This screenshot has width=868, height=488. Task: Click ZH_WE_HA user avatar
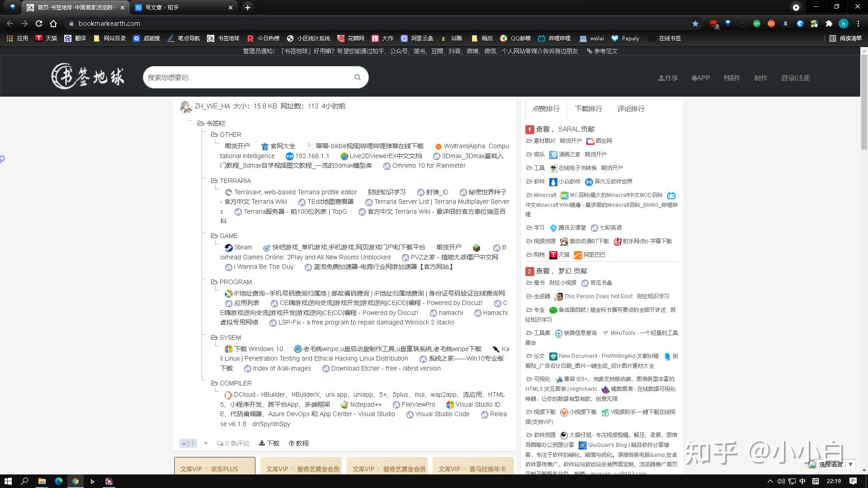pyautogui.click(x=186, y=107)
